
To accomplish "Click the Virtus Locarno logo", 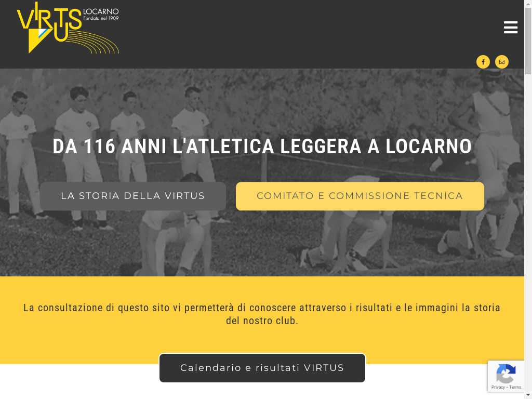I will coord(68,28).
